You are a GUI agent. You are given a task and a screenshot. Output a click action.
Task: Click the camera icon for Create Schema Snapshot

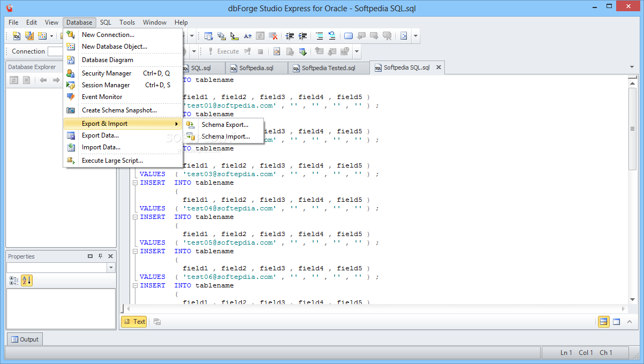(x=71, y=110)
